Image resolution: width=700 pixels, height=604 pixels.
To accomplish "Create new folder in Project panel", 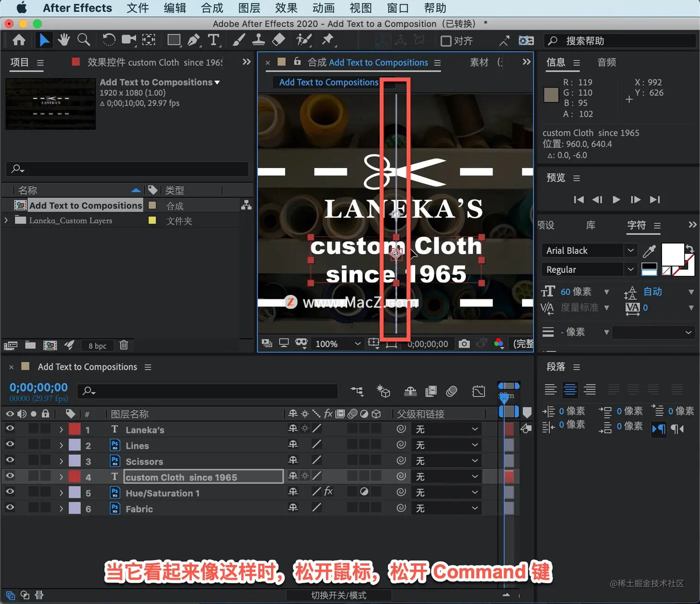I will [31, 345].
